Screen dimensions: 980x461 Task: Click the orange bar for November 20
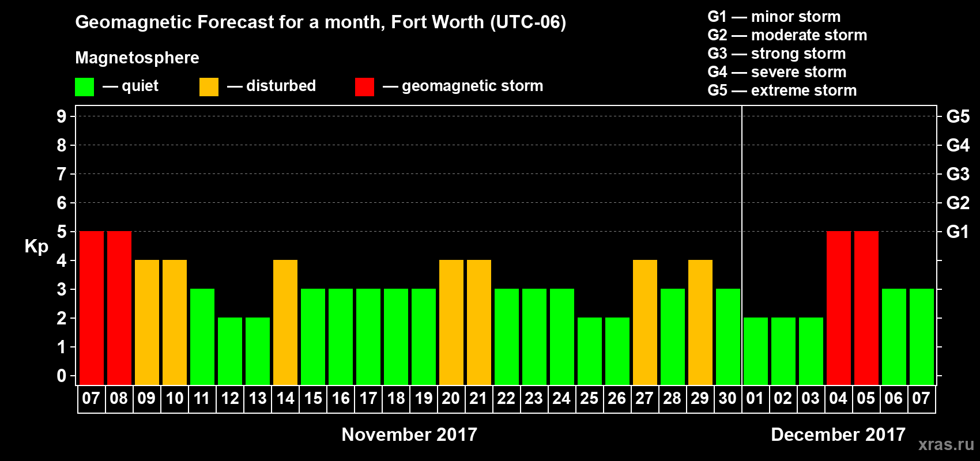click(x=451, y=322)
